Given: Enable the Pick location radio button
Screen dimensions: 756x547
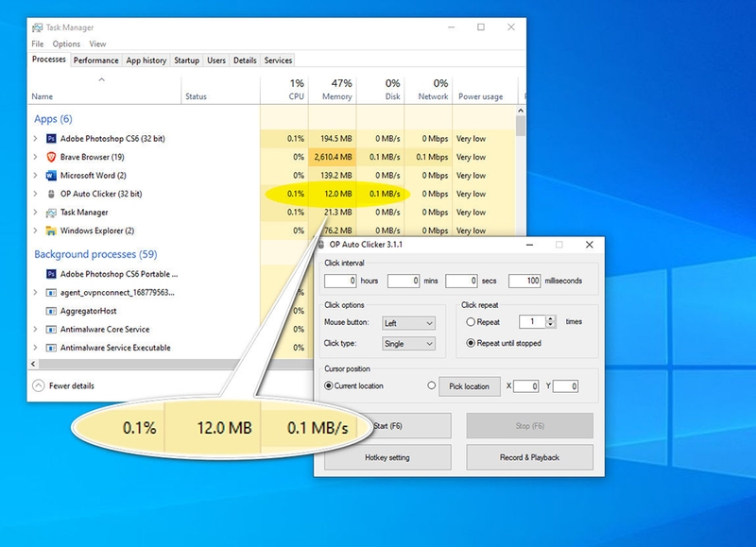Looking at the screenshot, I should 431,386.
